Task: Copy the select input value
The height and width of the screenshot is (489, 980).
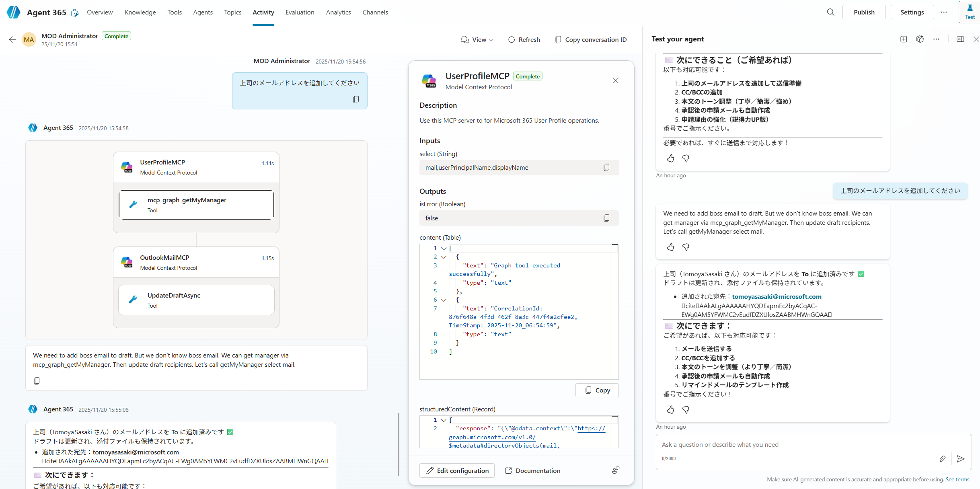Action: click(606, 167)
